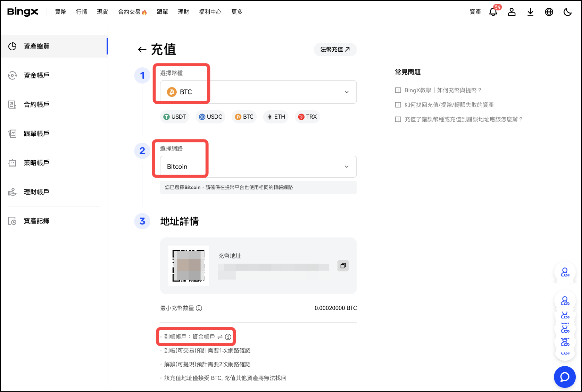Viewport: 582px width, 392px height.
Task: Click the BingX logo
Action: [23, 12]
